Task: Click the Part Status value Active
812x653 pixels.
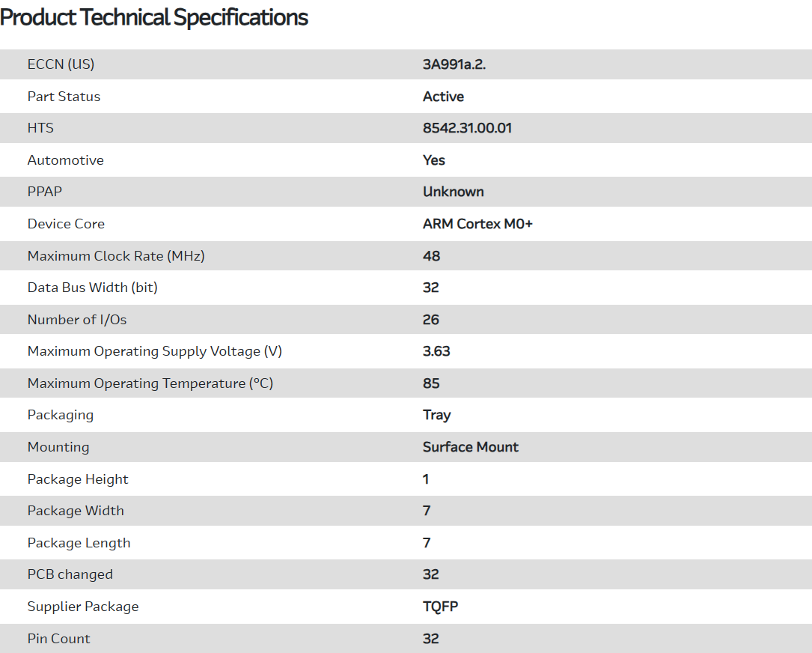Action: coord(443,97)
